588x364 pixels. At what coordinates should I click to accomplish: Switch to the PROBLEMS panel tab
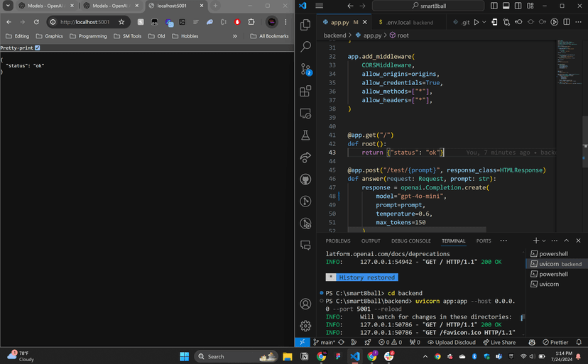338,241
